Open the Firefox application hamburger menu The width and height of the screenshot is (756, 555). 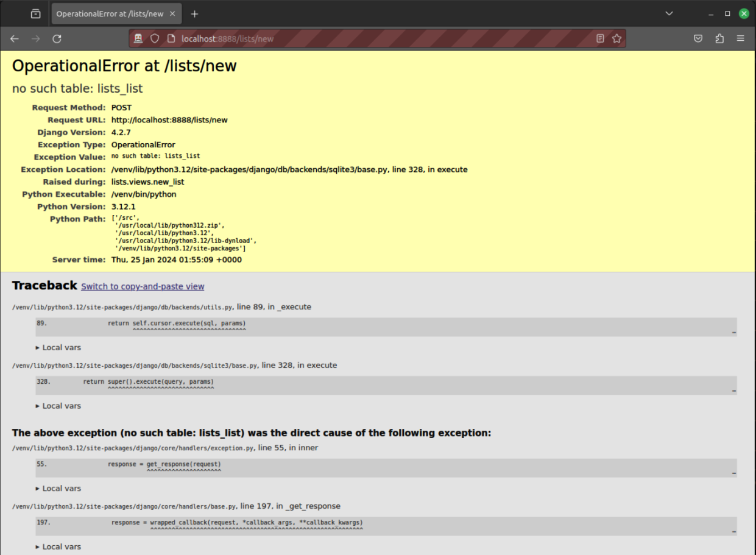pos(740,38)
